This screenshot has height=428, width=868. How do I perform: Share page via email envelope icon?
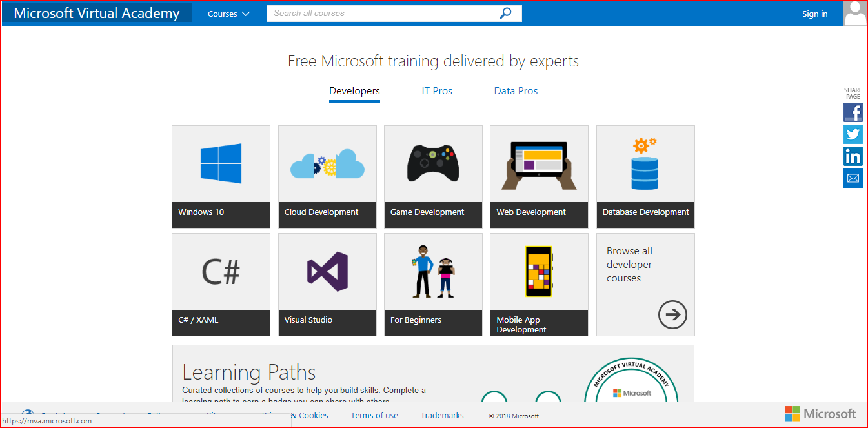click(x=853, y=178)
